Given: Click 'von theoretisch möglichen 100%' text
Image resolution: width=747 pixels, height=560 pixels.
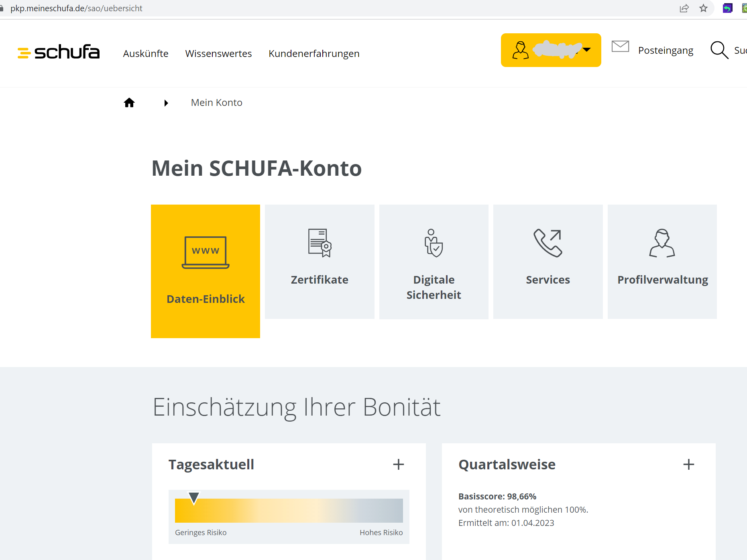Looking at the screenshot, I should [x=523, y=509].
